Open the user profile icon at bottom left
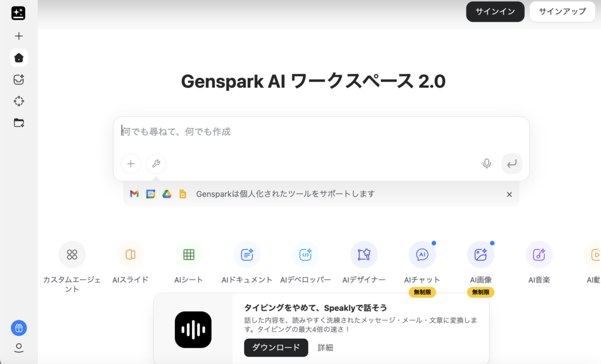This screenshot has width=601, height=364. 19,348
